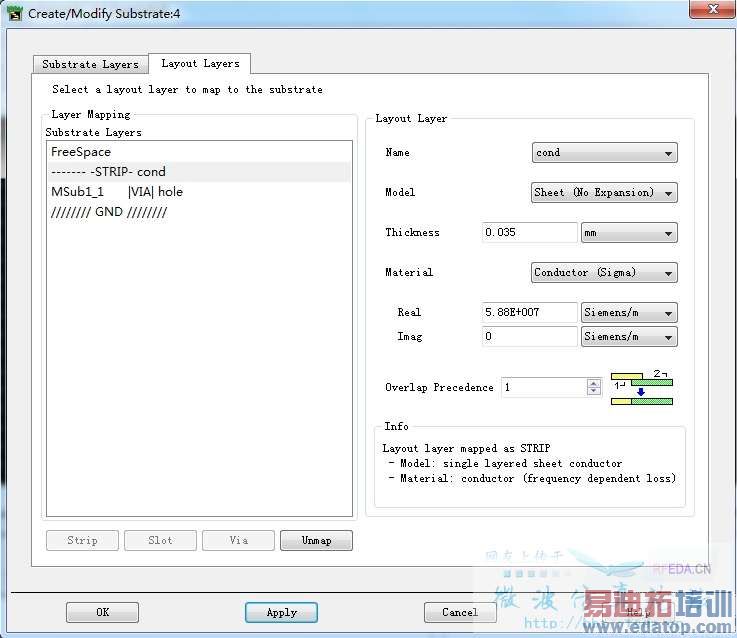Open the Thickness unit dropdown mm

pyautogui.click(x=629, y=233)
